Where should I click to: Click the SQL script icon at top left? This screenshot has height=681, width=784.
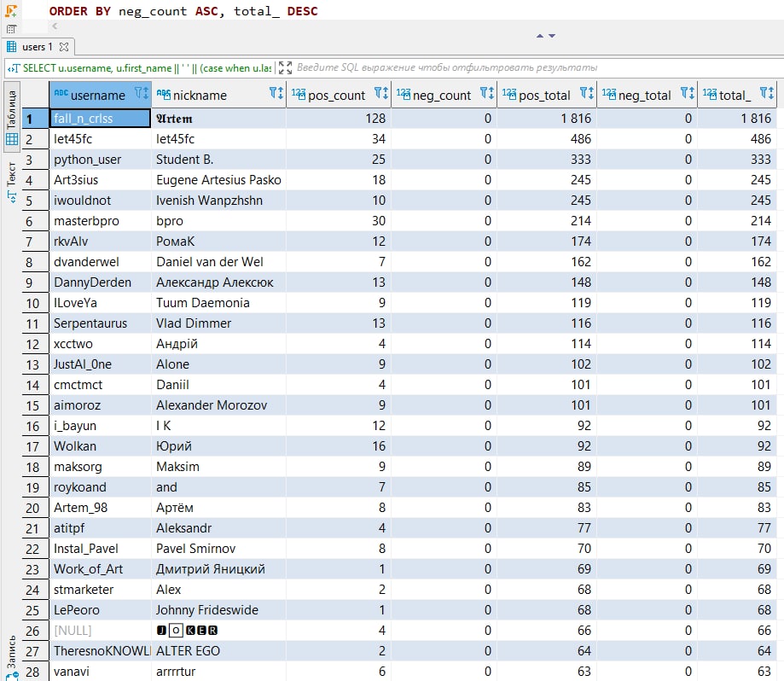pyautogui.click(x=11, y=10)
